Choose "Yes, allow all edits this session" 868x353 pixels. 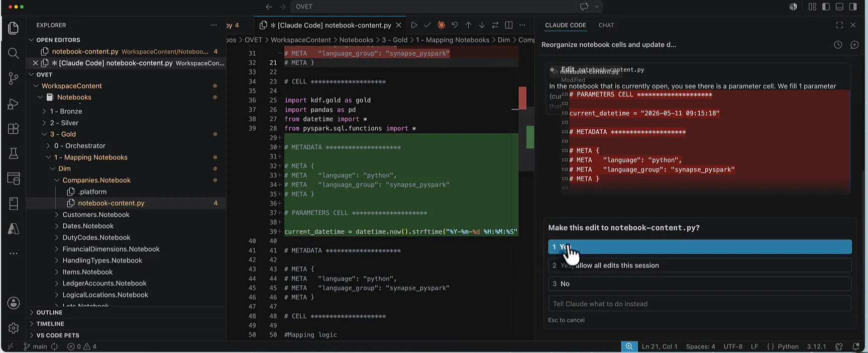[700, 266]
